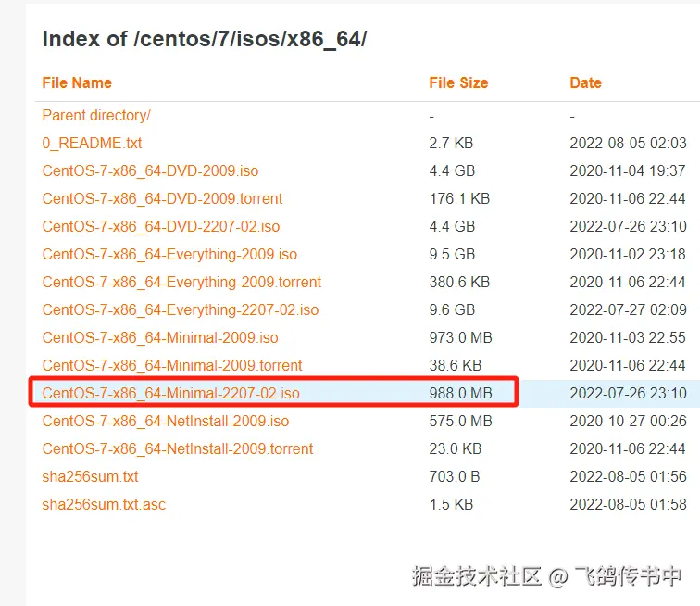The width and height of the screenshot is (700, 606).
Task: Select the 1.5 KB size value
Action: [x=451, y=504]
